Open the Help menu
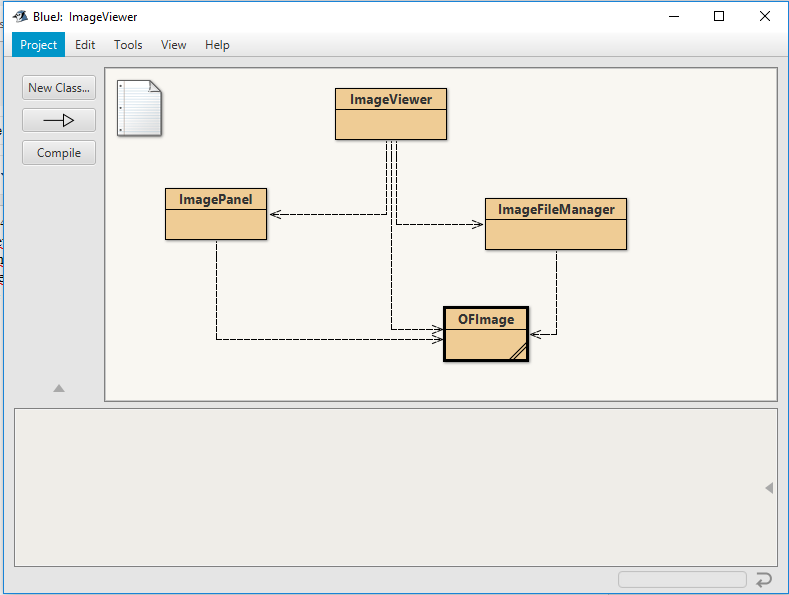Screen dimensions: 789x595 217,45
